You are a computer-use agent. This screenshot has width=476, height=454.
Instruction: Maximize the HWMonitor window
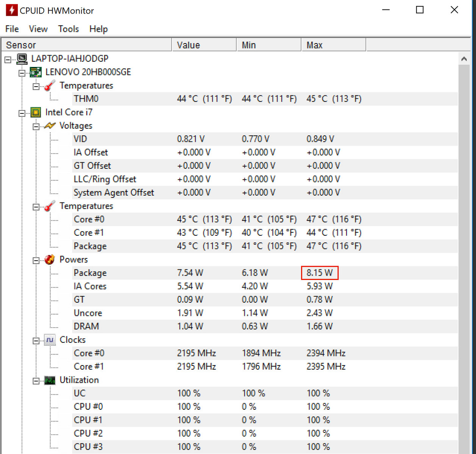point(420,10)
